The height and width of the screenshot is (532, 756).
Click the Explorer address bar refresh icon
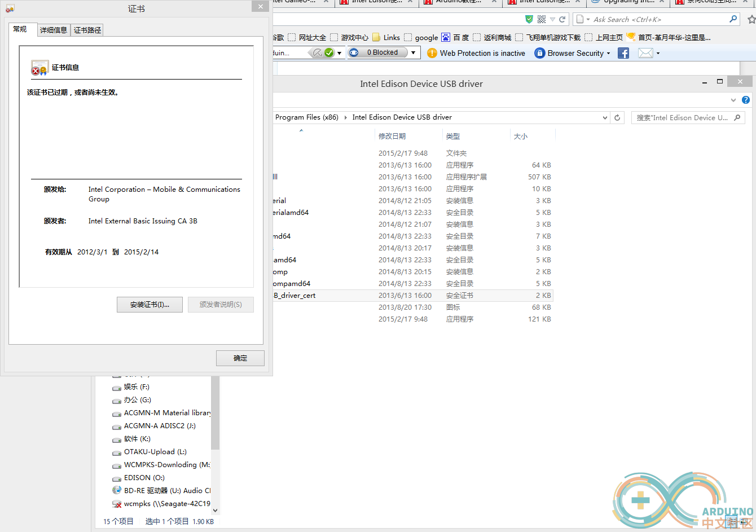[617, 117]
